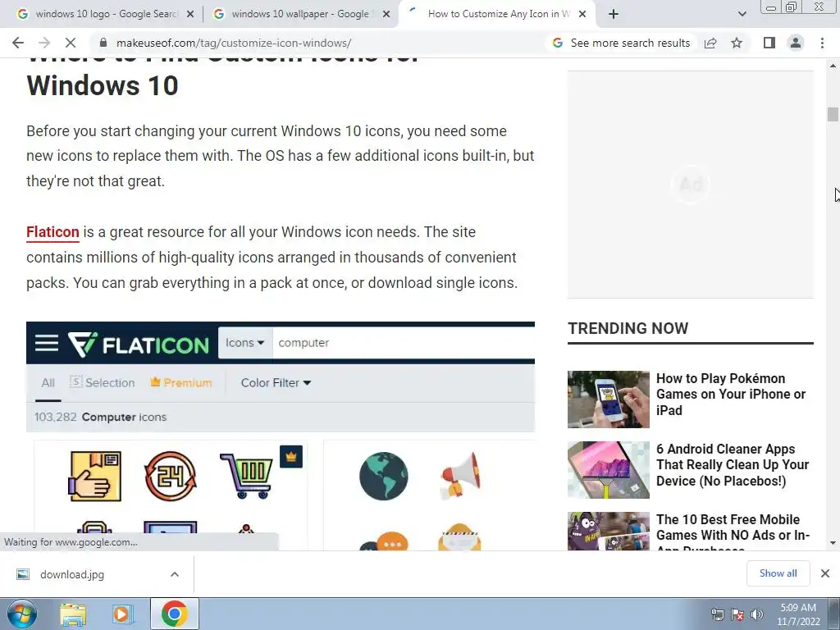Screen dimensions: 840x630
Task: Open the tab search dropdown arrow
Action: click(x=742, y=14)
